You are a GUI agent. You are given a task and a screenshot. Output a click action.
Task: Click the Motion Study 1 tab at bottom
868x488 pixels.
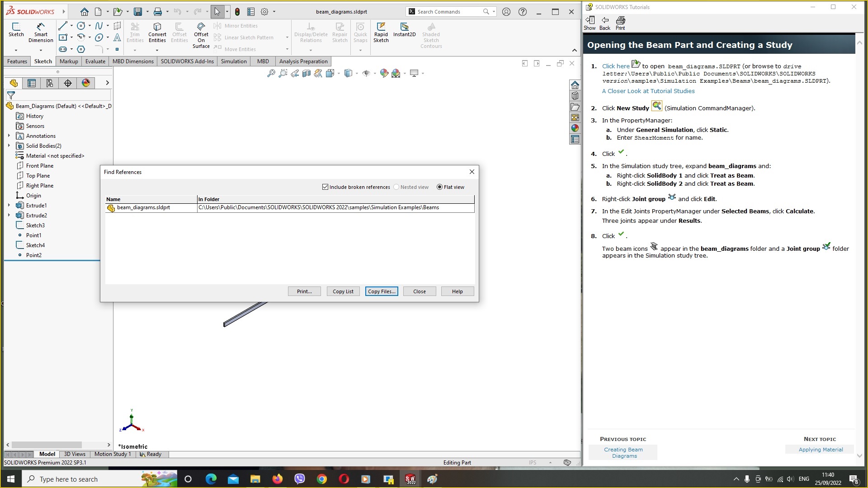(x=113, y=454)
